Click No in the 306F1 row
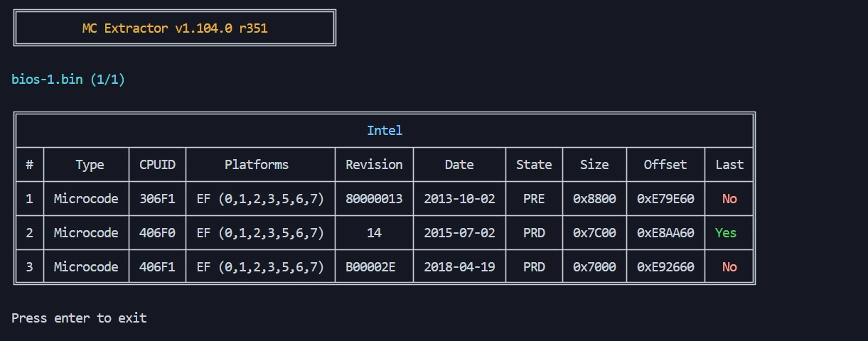Viewport: 868px width, 341px height. [x=729, y=199]
